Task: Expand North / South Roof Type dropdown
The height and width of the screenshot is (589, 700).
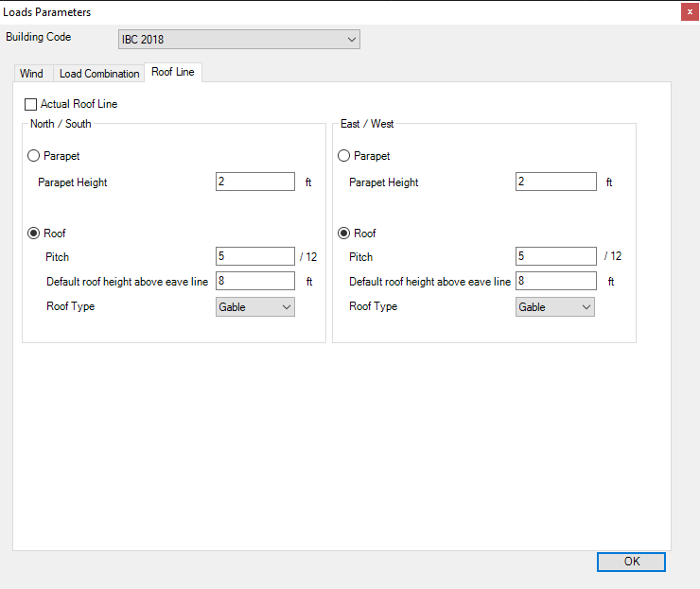Action: pos(255,307)
